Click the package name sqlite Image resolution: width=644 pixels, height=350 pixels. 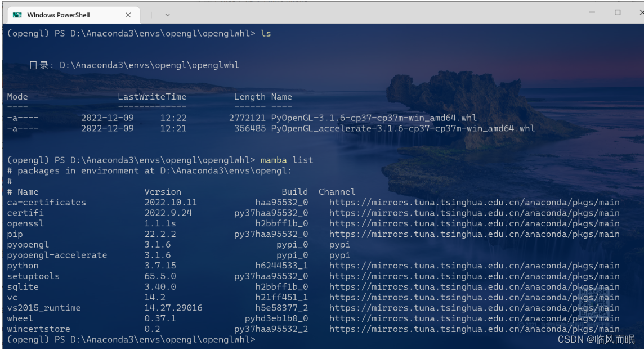[23, 287]
